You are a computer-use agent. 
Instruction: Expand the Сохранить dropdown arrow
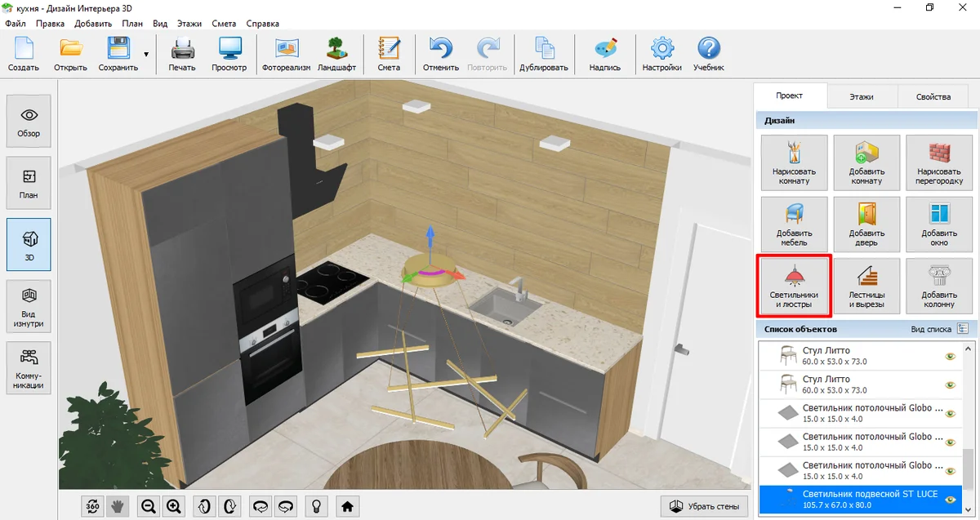click(146, 55)
